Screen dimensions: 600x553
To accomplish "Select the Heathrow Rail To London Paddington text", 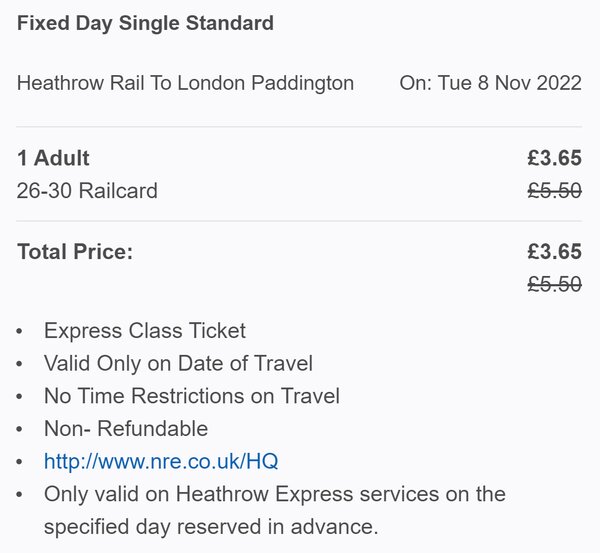I will click(x=185, y=83).
